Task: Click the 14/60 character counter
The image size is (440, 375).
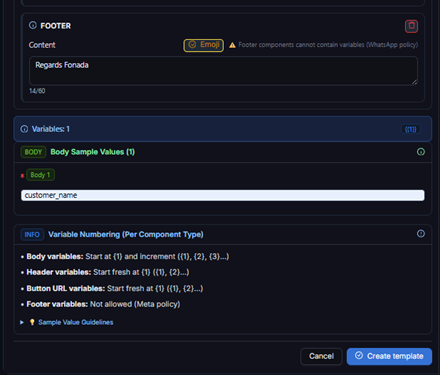Action: pyautogui.click(x=37, y=91)
